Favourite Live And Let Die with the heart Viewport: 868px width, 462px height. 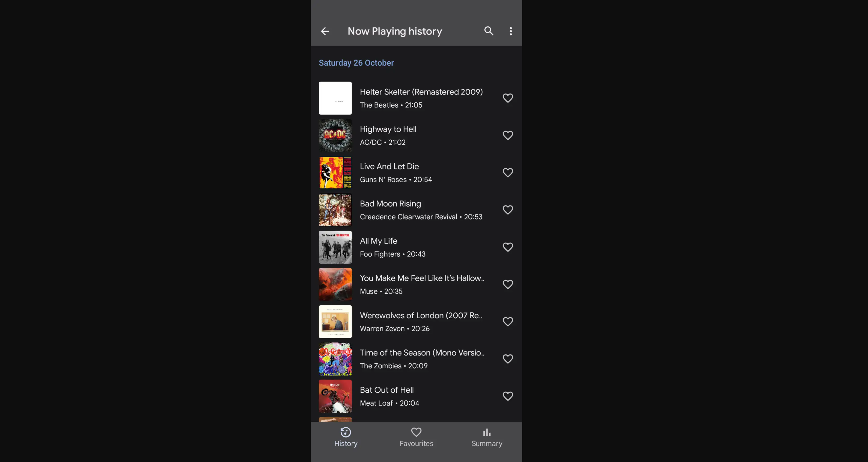(508, 173)
